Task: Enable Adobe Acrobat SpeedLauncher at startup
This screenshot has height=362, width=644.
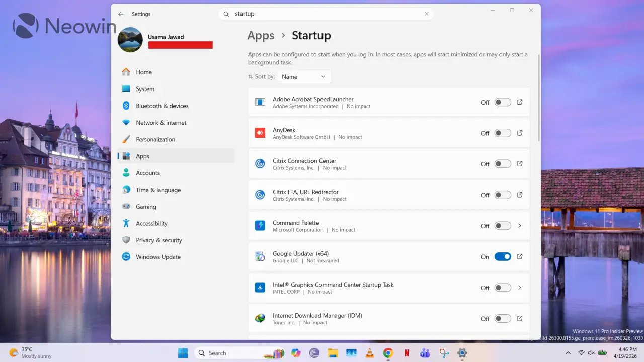Action: coord(502,102)
